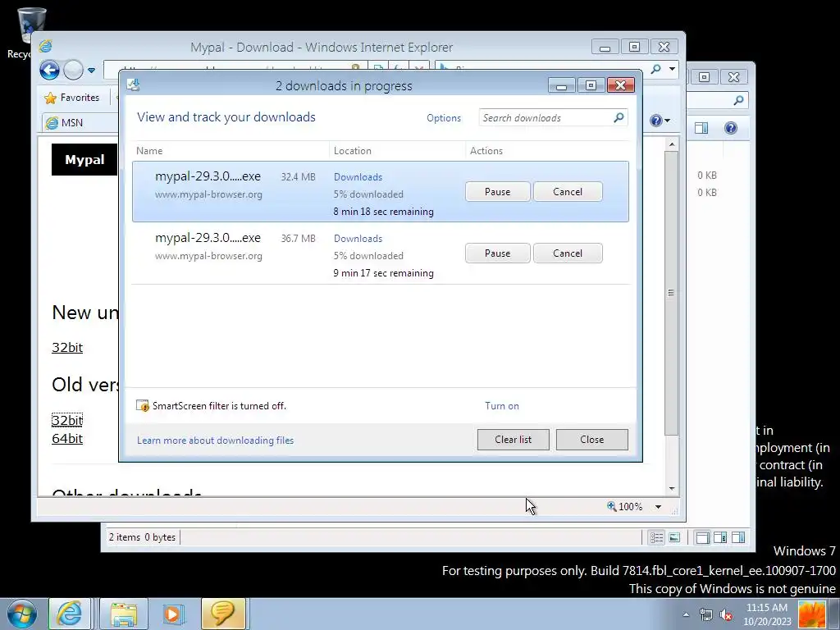Click the Mypal logo on page
The height and width of the screenshot is (630, 840).
click(x=84, y=160)
